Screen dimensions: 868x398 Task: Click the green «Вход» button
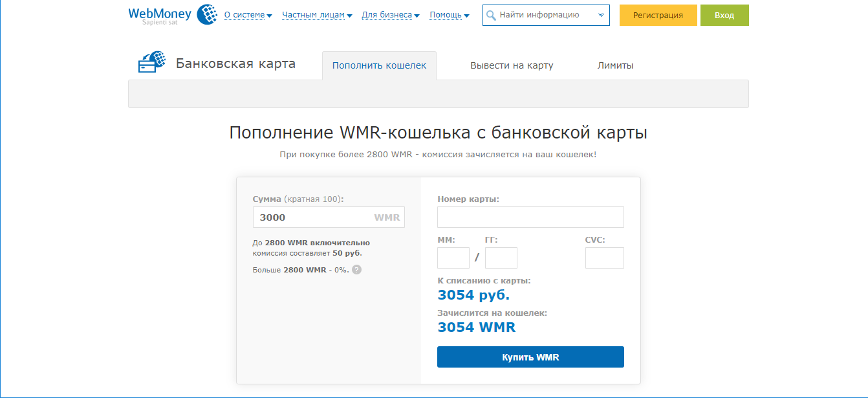pyautogui.click(x=724, y=16)
